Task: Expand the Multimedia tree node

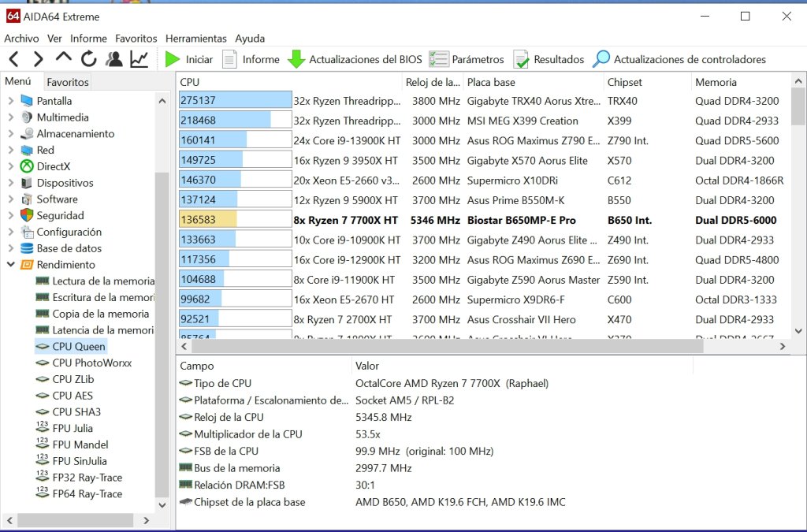Action: (x=11, y=117)
